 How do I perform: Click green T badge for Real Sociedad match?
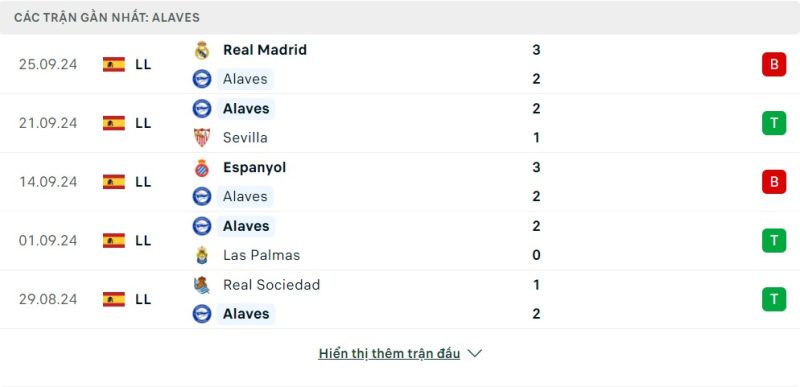coord(774,299)
